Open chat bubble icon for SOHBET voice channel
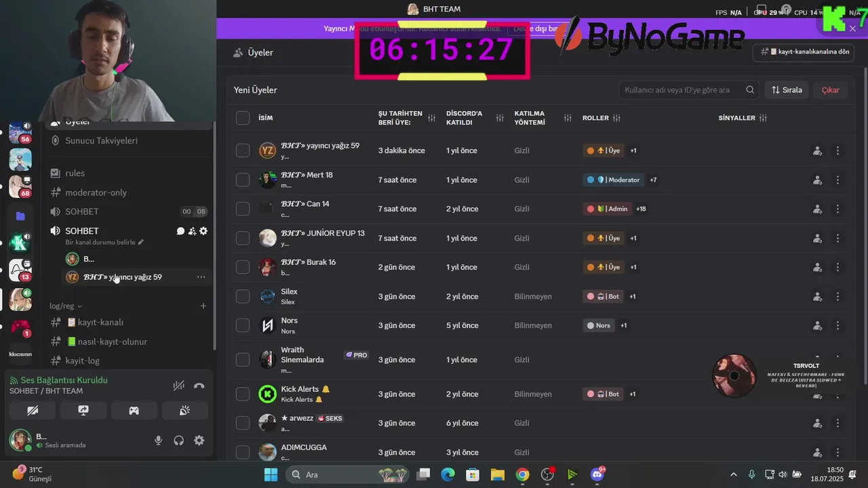868x488 pixels. 180,231
